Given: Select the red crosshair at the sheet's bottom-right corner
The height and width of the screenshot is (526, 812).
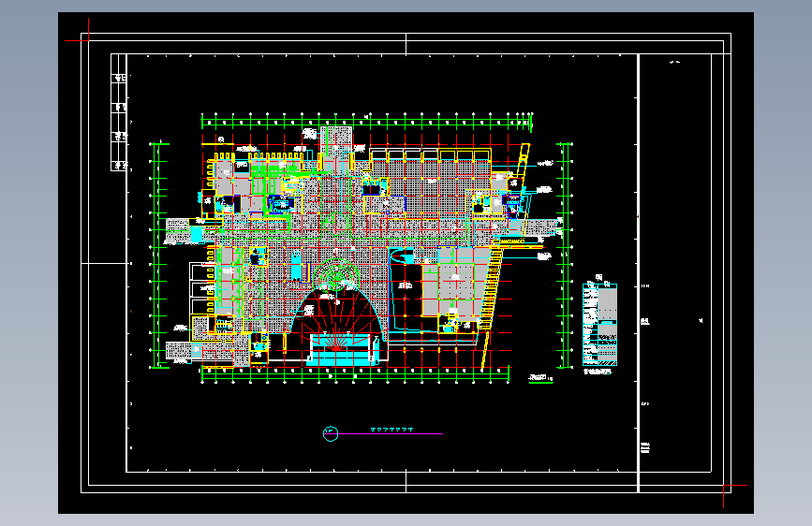Looking at the screenshot, I should pos(724,486).
